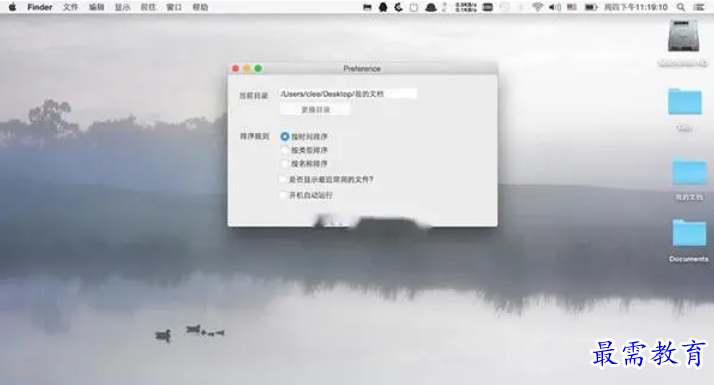
Task: Click the network speed indicator in menu bar
Action: (466, 7)
